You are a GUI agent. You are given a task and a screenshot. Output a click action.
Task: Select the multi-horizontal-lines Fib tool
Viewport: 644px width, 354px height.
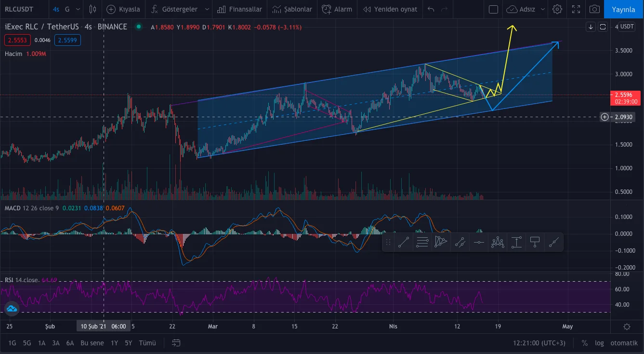point(422,242)
